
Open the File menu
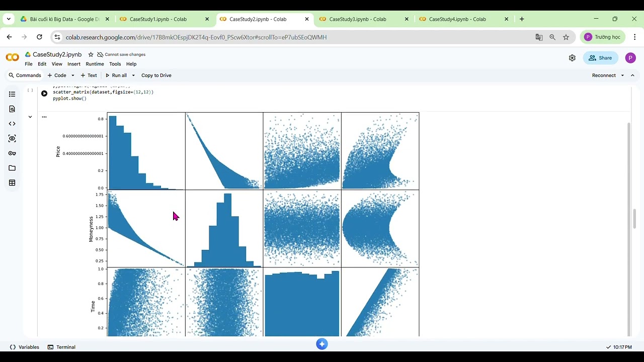click(29, 64)
